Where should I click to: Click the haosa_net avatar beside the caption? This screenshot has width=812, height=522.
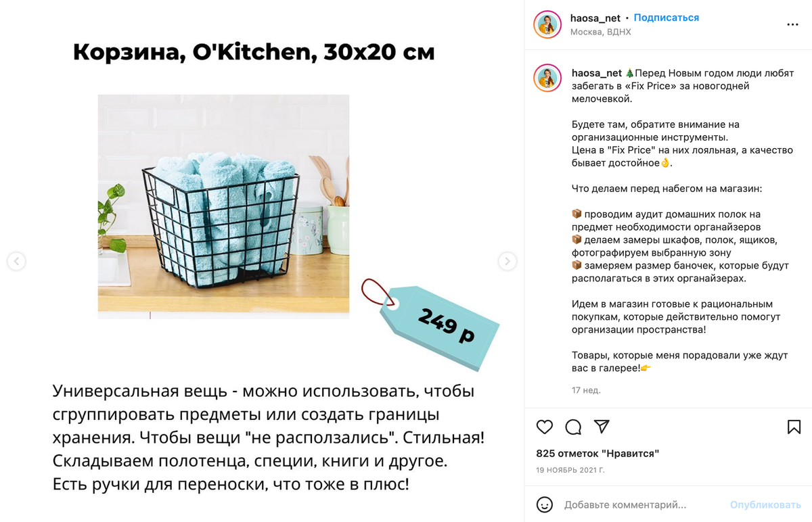click(547, 78)
